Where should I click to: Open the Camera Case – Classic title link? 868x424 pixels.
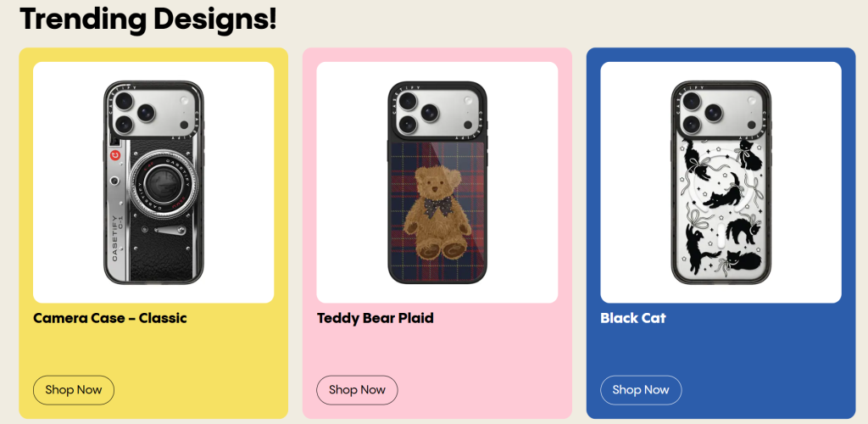pos(109,318)
